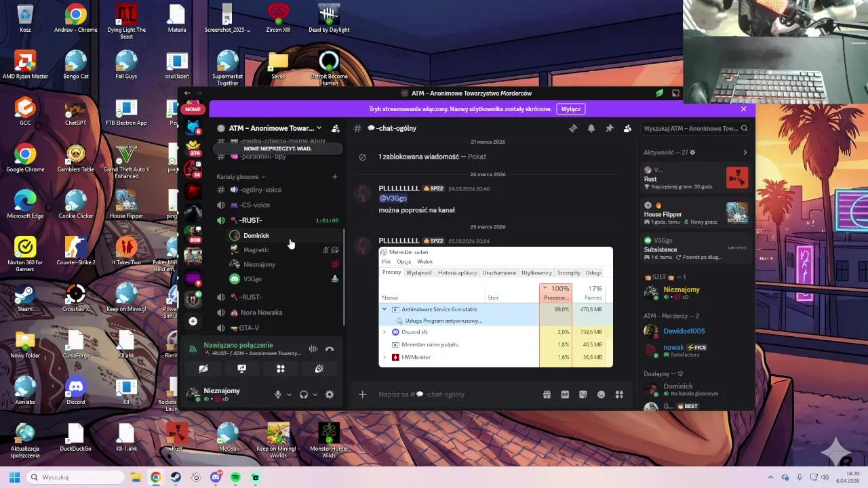Viewport: 868px width, 488px height.
Task: Select Dominick in RUST voice channel
Action: pyautogui.click(x=283, y=235)
